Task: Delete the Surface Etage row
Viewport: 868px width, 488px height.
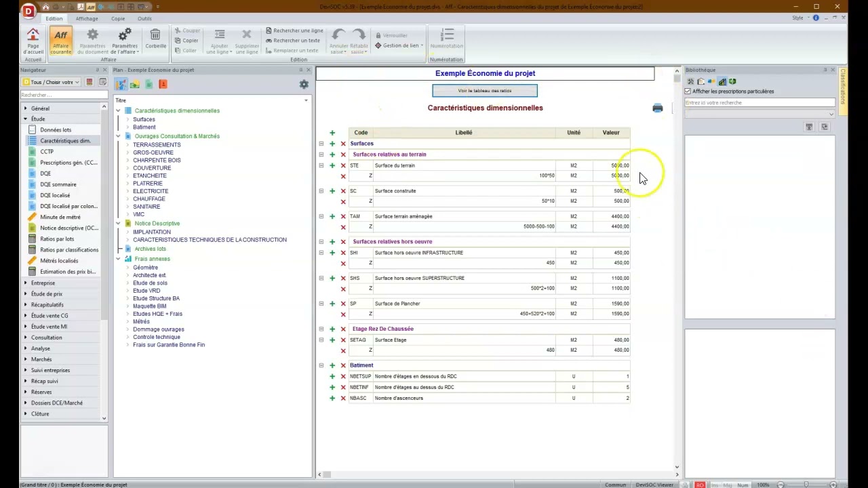Action: click(x=343, y=340)
